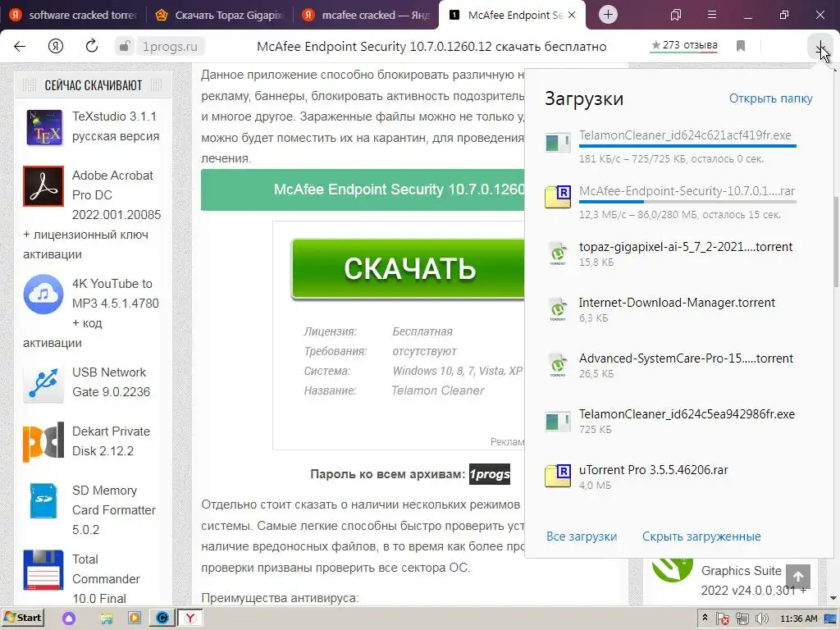Go back using the back arrow

point(20,47)
